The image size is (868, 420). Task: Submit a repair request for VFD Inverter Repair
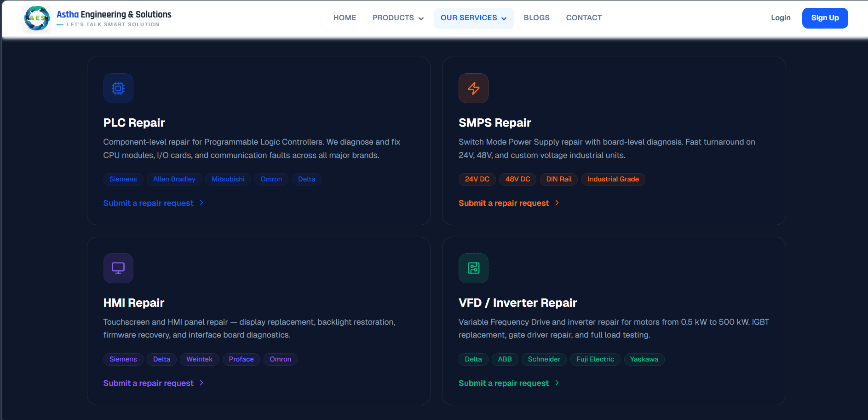point(504,383)
